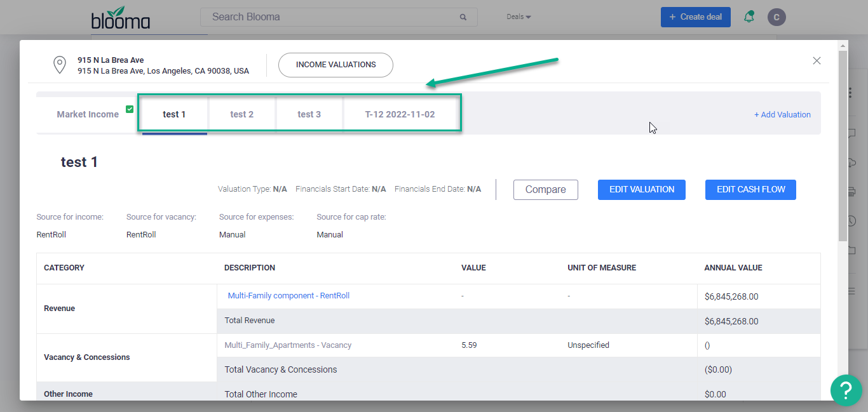Click the Edit Cash Flow button
Viewport: 868px width, 412px height.
751,190
